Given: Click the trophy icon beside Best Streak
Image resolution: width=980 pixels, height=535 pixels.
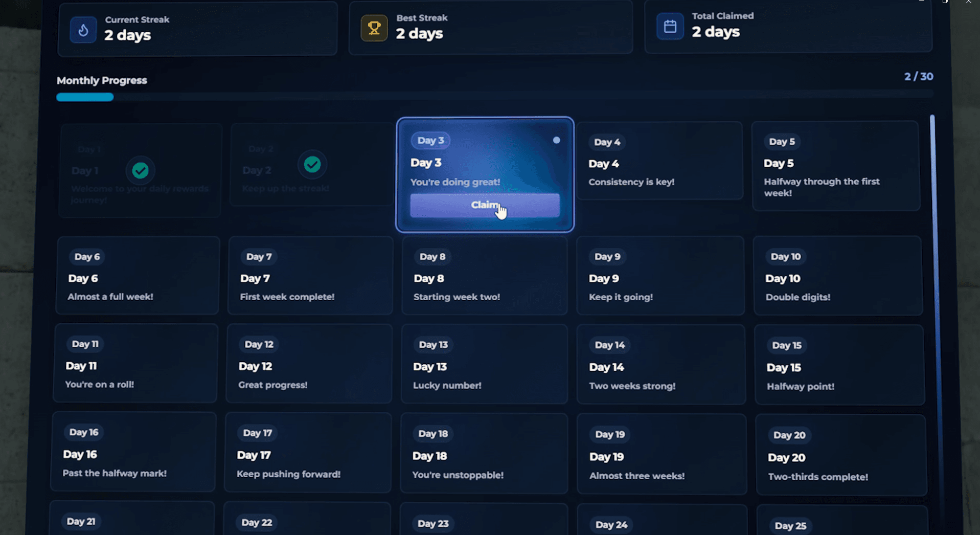Looking at the screenshot, I should point(374,28).
